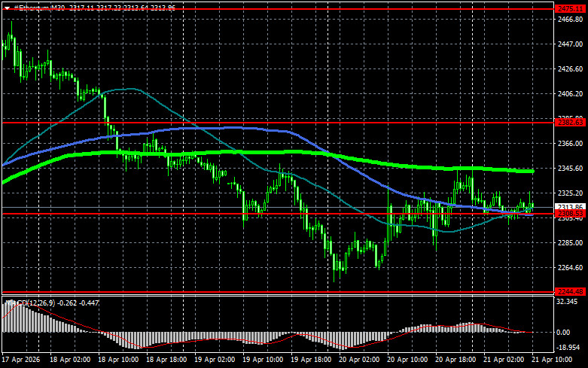
Task: Click the 2366.00 price scale value
Action: 571,144
